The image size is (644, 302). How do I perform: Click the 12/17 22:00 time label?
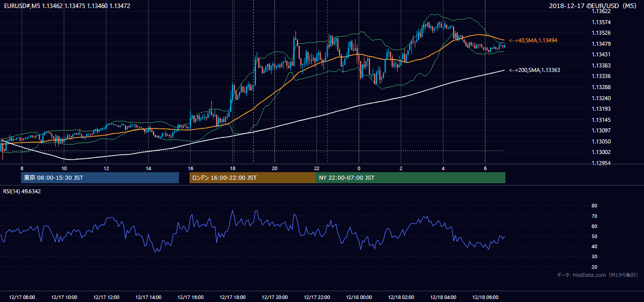(317, 297)
